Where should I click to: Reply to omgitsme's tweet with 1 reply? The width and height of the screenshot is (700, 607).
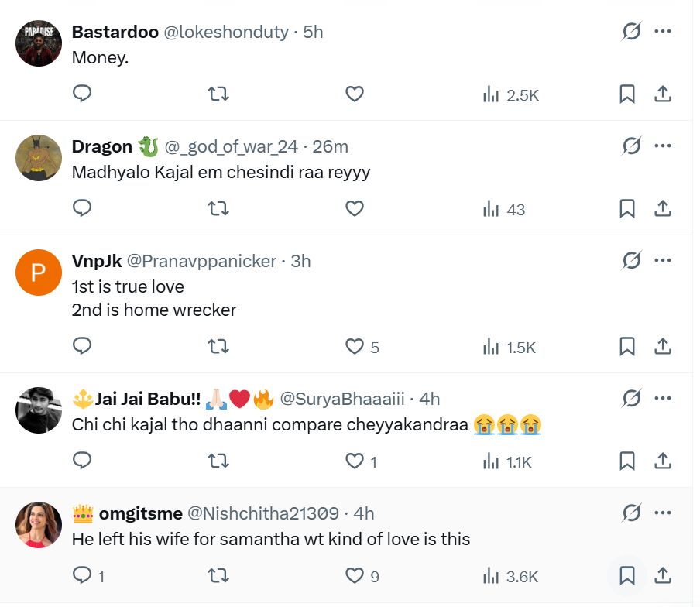(x=84, y=576)
